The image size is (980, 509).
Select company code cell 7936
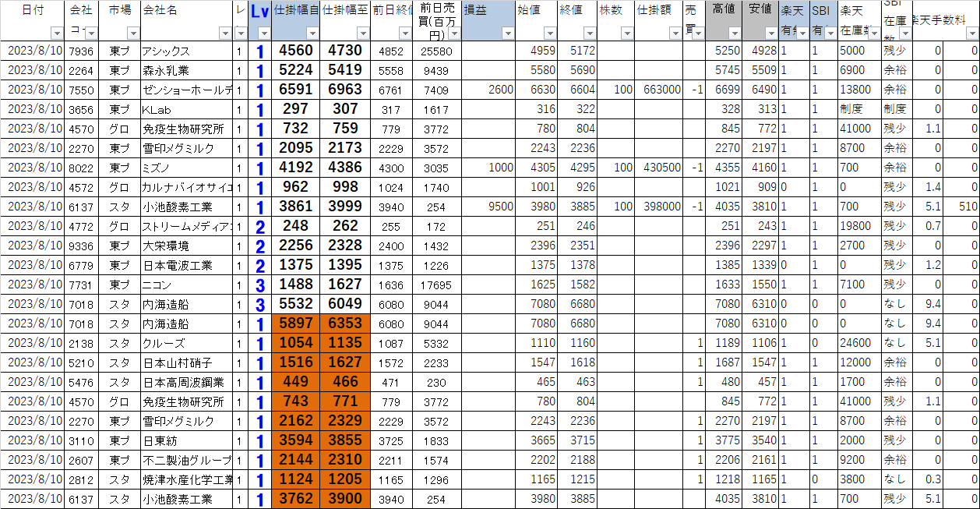pos(82,51)
